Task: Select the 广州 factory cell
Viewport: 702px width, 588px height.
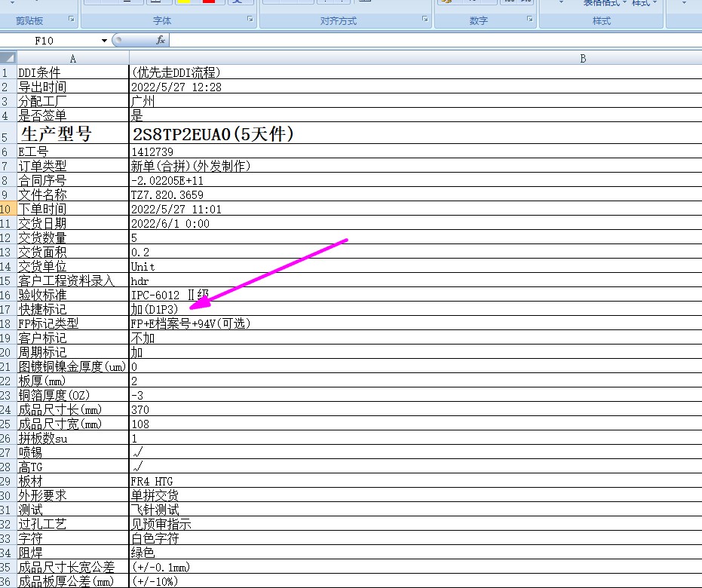Action: pos(415,101)
